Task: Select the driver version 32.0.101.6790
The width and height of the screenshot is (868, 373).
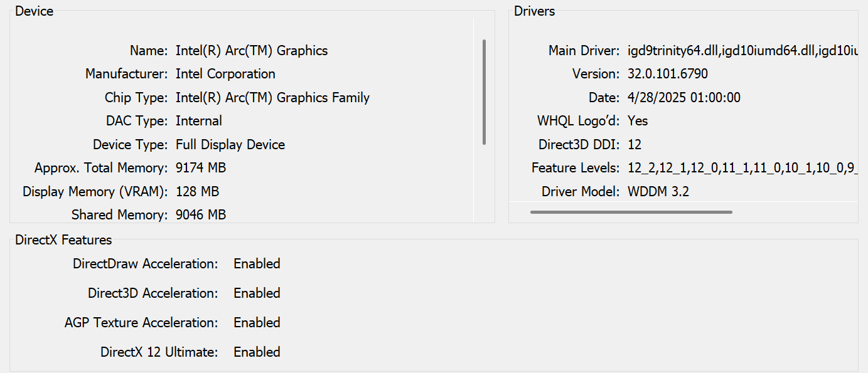Action: coord(668,74)
